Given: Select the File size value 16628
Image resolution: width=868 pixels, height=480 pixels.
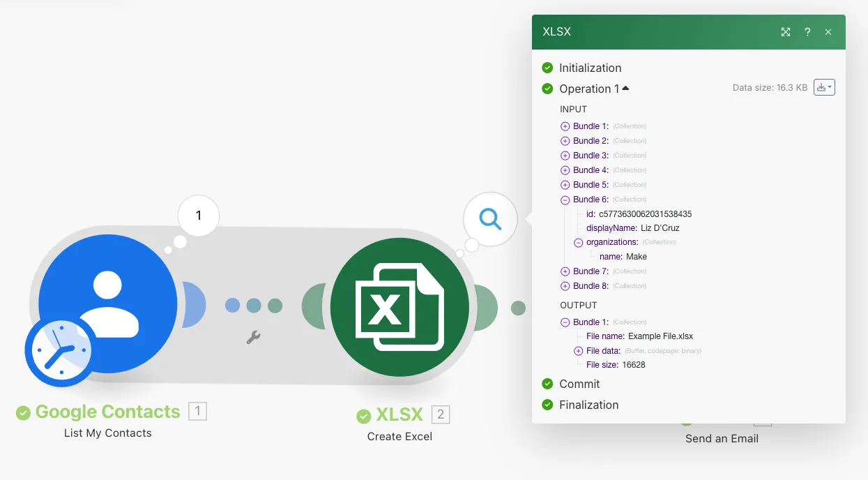Looking at the screenshot, I should pos(634,365).
